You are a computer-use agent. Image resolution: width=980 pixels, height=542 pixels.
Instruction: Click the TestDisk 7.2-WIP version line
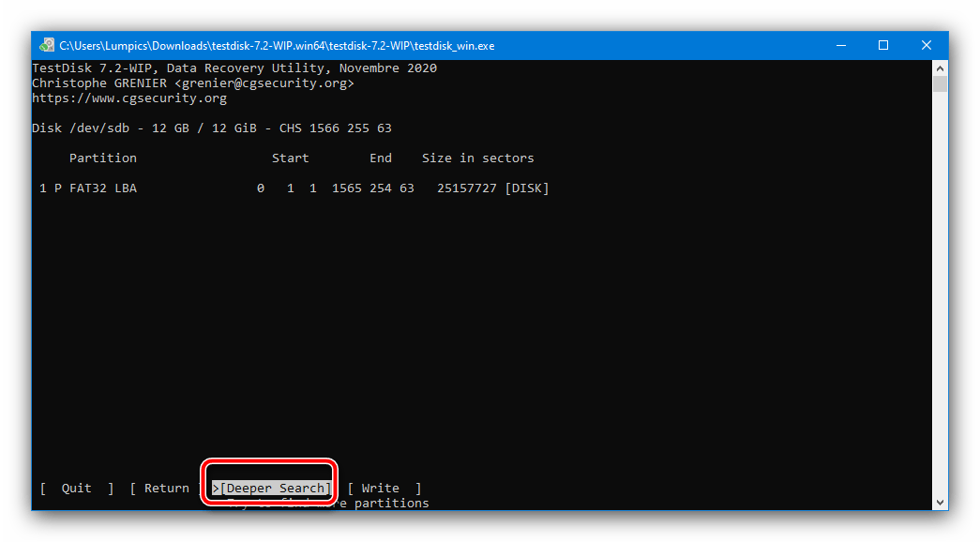click(234, 68)
